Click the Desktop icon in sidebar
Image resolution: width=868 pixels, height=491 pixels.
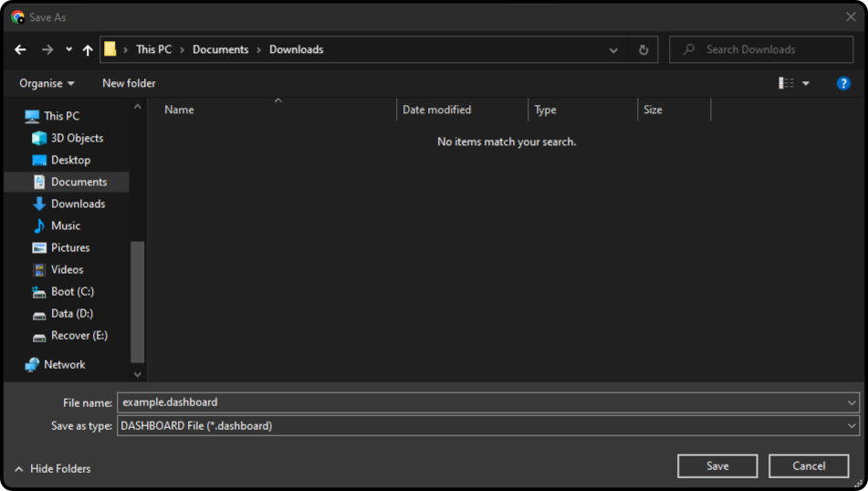(38, 161)
